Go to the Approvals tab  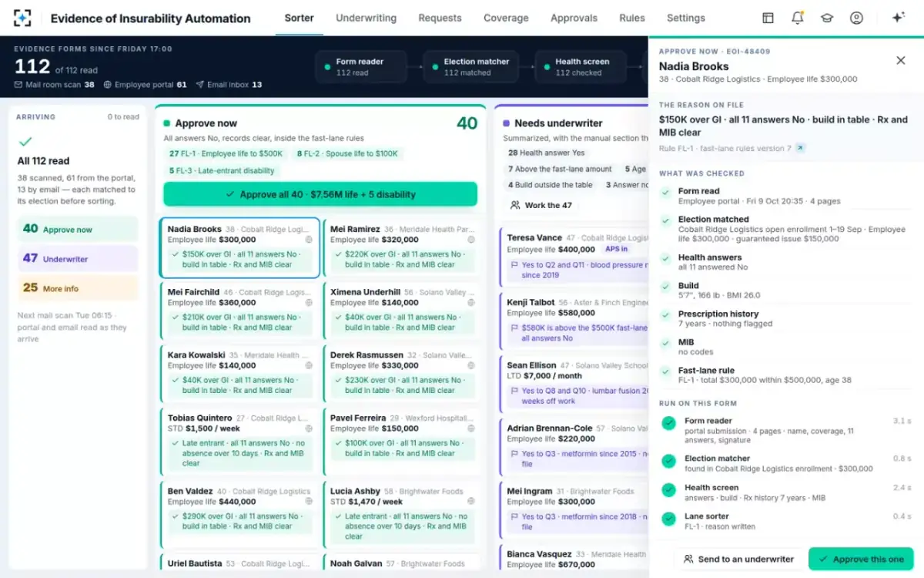(574, 18)
